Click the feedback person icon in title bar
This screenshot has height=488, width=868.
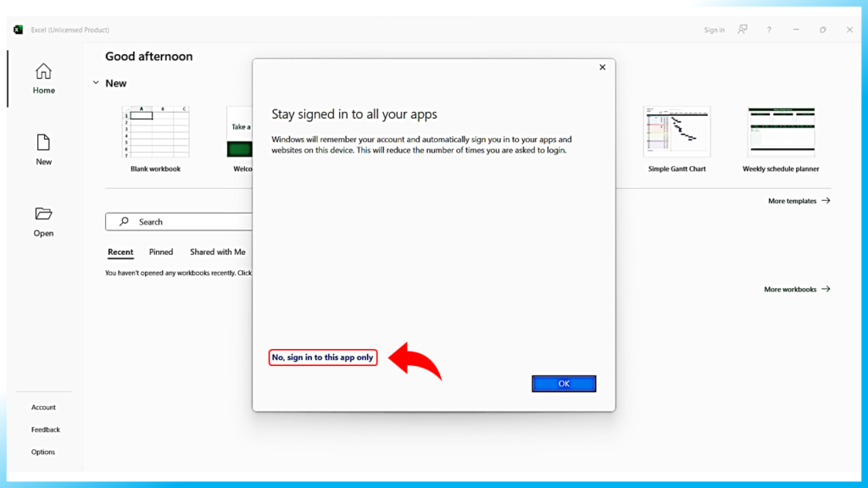[743, 30]
